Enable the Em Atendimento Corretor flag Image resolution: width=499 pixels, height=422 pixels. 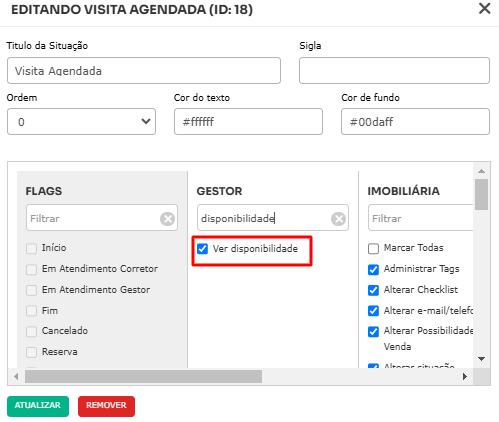[x=31, y=269]
